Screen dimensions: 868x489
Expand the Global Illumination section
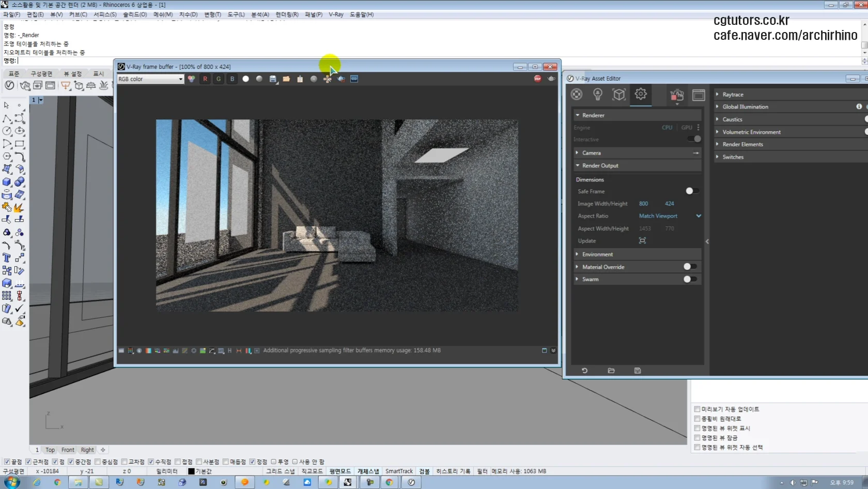click(x=790, y=107)
